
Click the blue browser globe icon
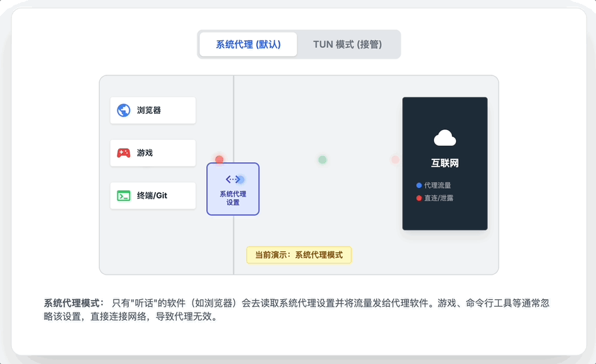point(123,111)
